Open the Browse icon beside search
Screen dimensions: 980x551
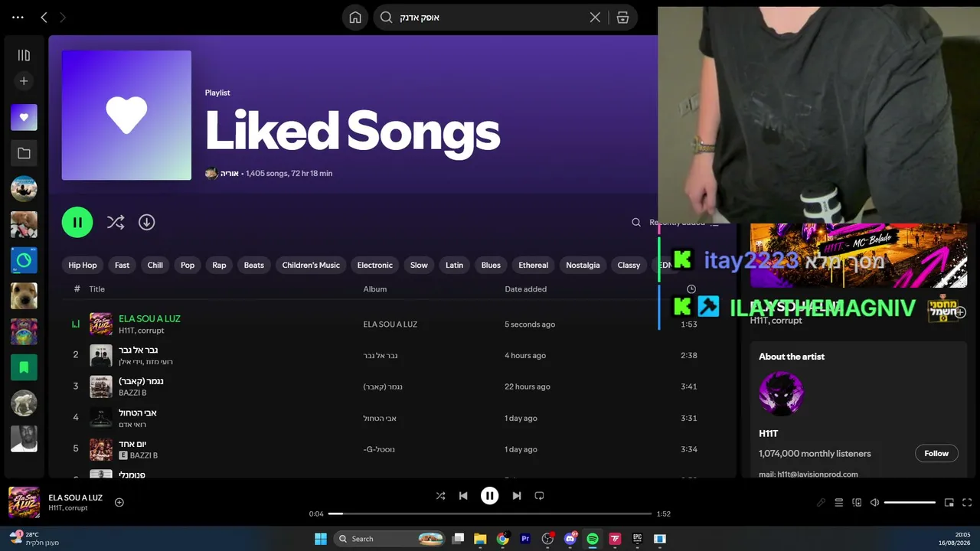623,18
